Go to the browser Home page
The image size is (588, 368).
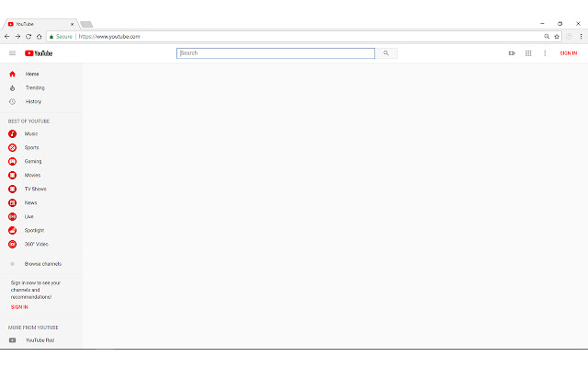tap(39, 37)
